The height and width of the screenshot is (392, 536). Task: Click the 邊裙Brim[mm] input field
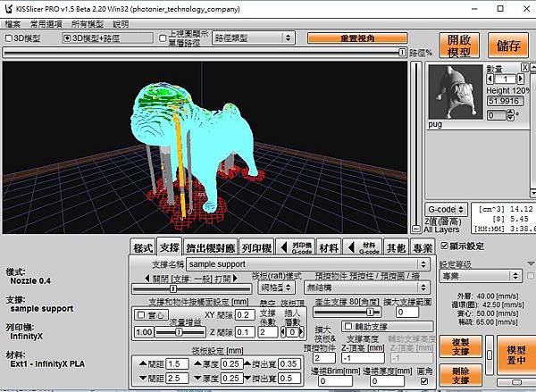[x=335, y=380]
